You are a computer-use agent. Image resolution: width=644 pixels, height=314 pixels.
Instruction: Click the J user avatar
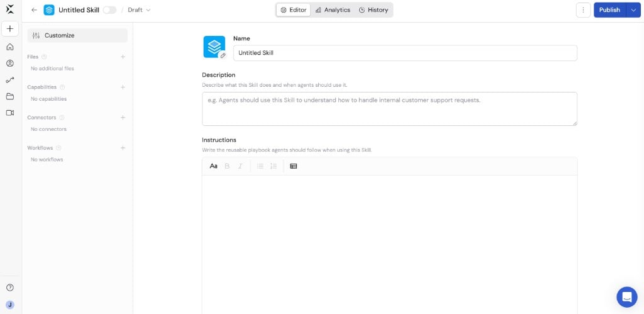10,305
